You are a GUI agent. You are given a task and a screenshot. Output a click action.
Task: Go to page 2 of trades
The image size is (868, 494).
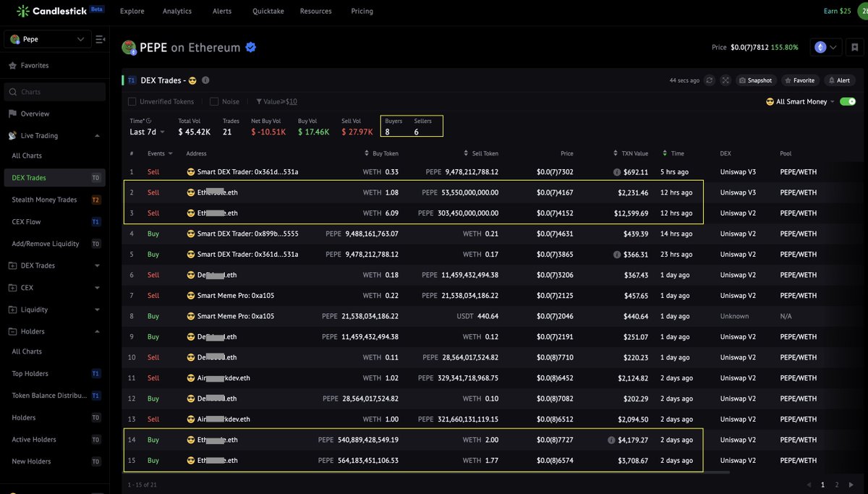click(x=837, y=484)
